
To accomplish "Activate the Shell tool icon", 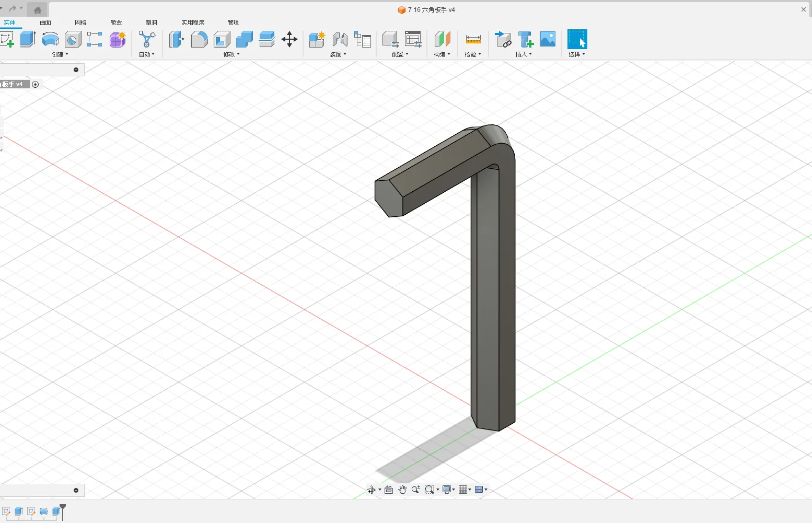I will coord(222,39).
